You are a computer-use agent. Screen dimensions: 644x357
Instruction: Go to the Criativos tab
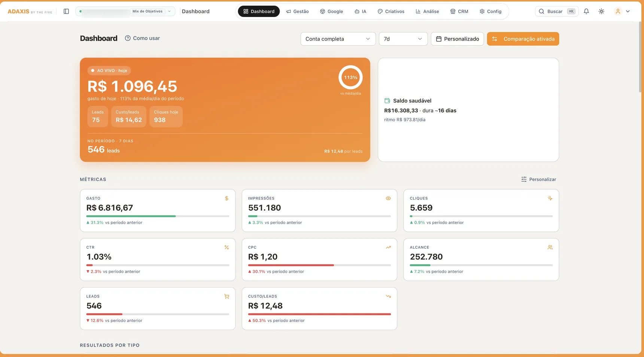coord(391,11)
